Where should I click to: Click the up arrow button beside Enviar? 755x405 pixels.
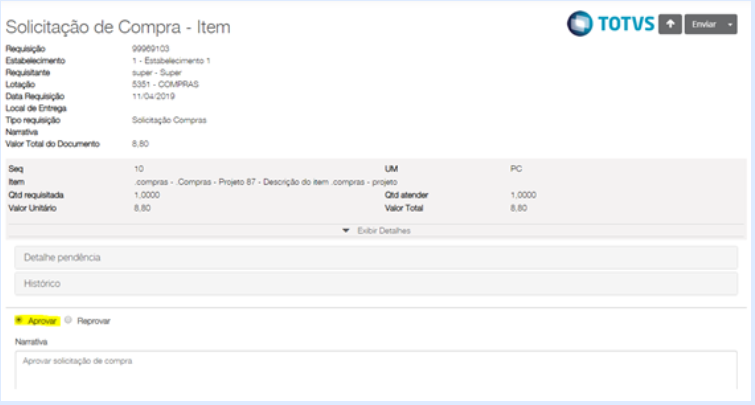[x=670, y=24]
